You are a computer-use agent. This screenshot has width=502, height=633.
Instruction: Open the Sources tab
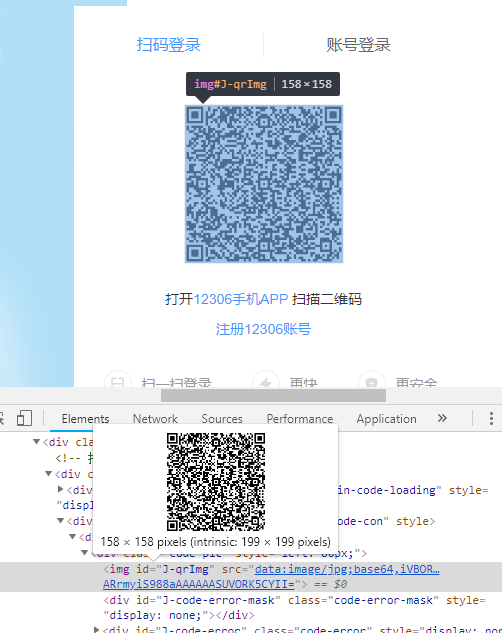coord(222,419)
